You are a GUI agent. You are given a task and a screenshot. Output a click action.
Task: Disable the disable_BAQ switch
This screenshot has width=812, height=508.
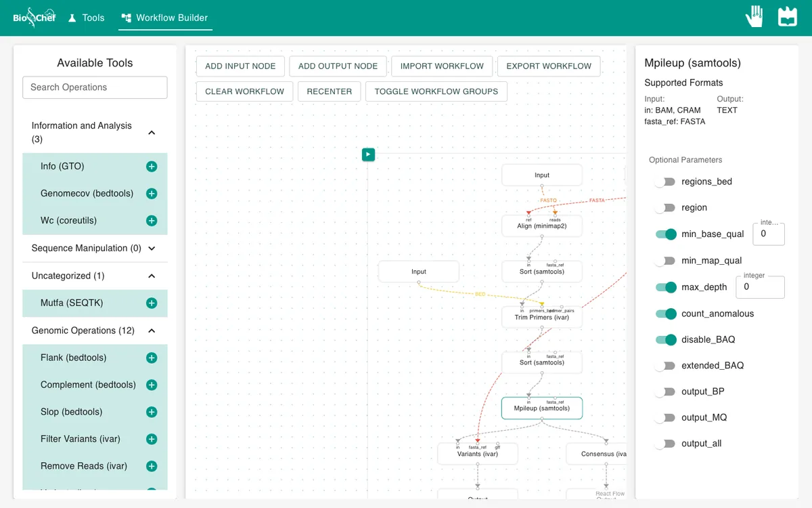[666, 339]
